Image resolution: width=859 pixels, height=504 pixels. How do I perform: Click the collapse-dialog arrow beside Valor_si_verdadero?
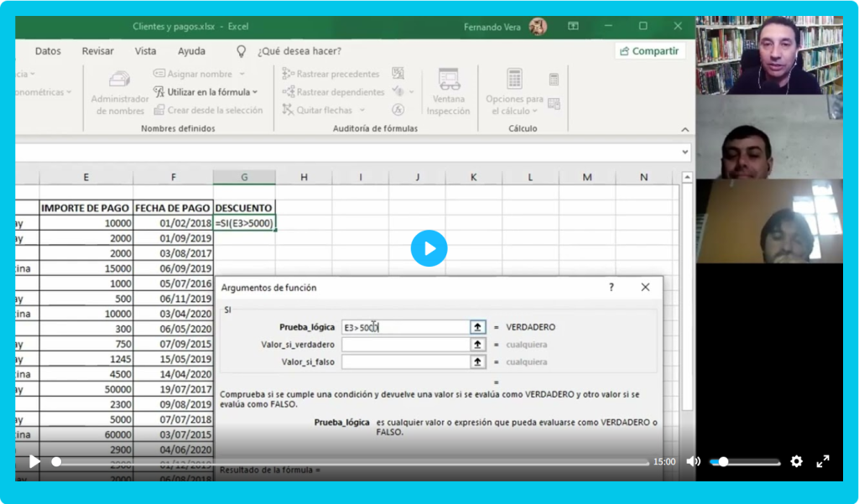point(478,345)
